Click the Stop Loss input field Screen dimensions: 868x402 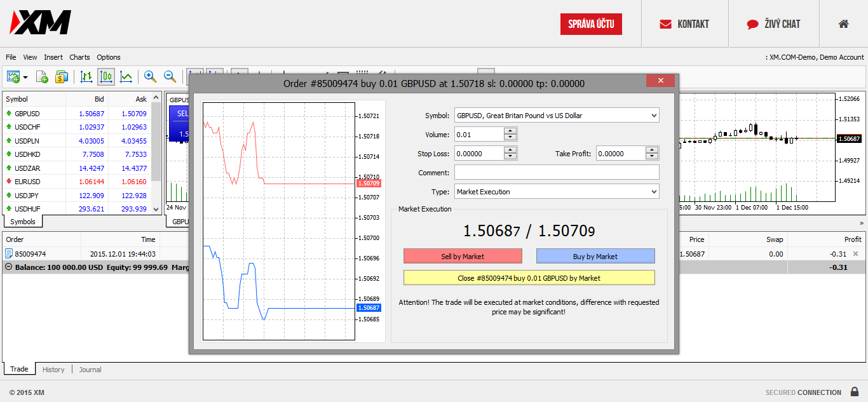tap(479, 153)
